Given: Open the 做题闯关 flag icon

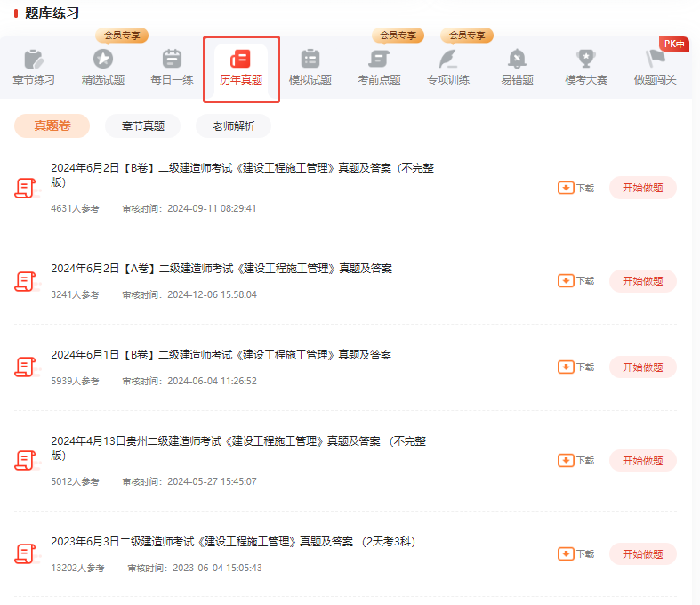Looking at the screenshot, I should pyautogui.click(x=655, y=59).
